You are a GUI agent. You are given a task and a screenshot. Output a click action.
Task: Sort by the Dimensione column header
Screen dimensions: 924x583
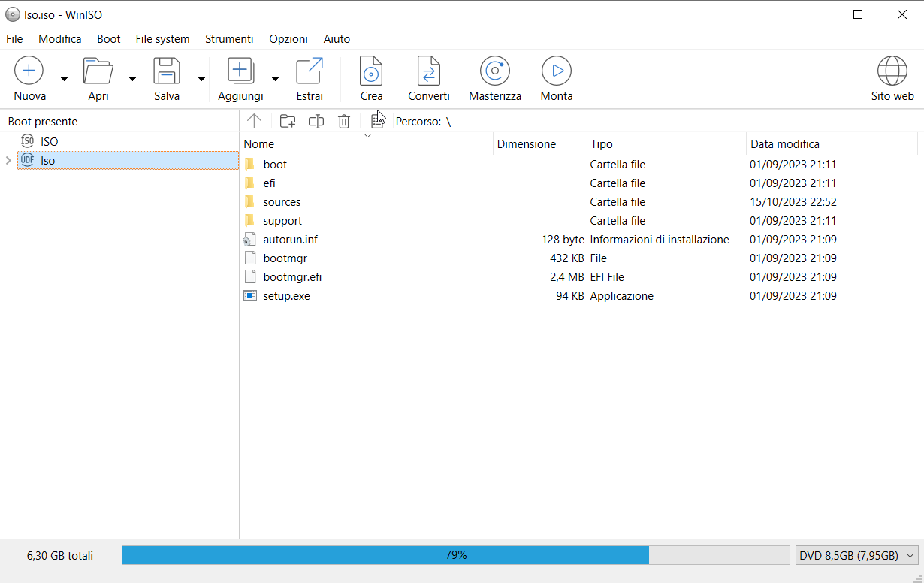point(540,143)
